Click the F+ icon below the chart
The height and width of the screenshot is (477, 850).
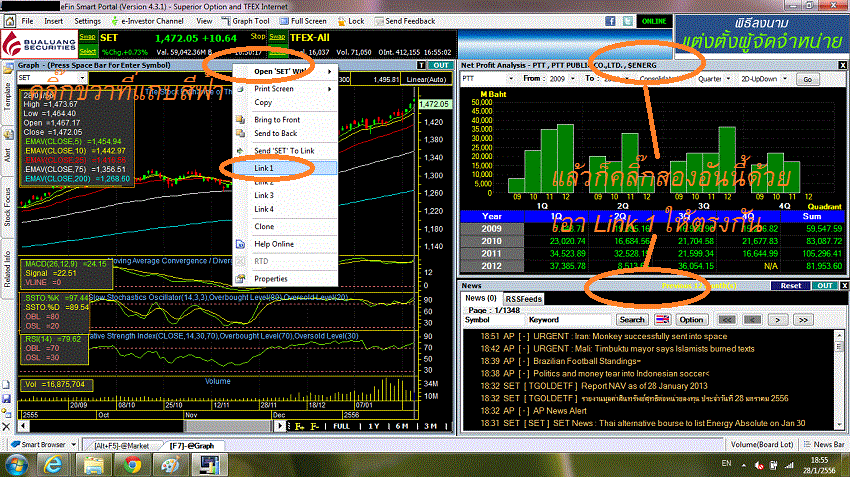pyautogui.click(x=300, y=426)
